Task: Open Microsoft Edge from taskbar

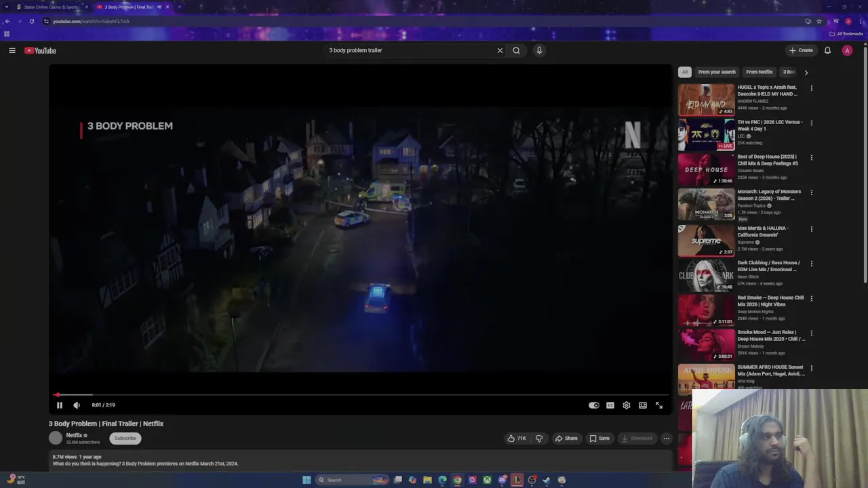Action: click(442, 480)
